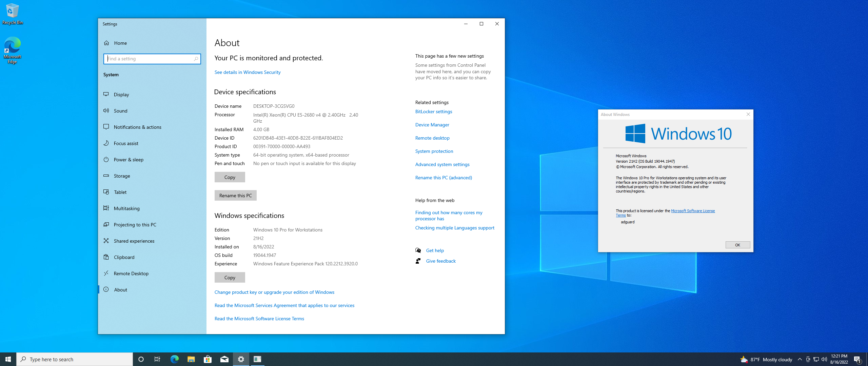Click OS build value 19044.1947
Image resolution: width=868 pixels, height=366 pixels.
(x=264, y=255)
